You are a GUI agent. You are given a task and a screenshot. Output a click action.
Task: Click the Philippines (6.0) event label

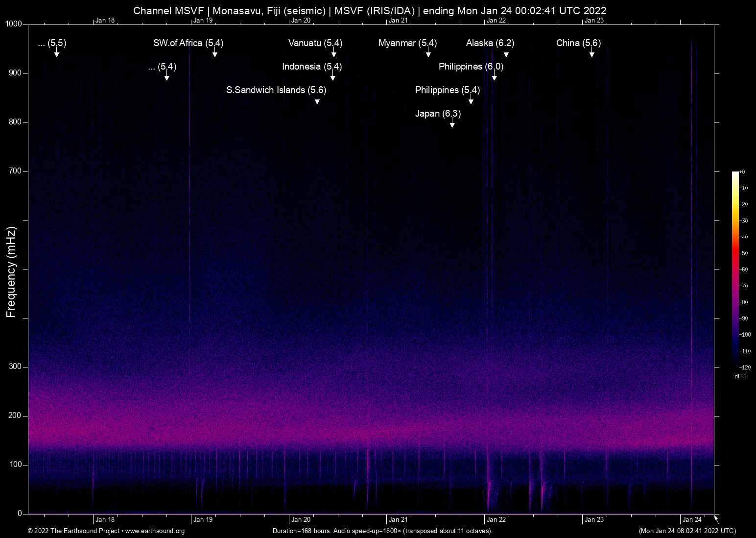(471, 67)
